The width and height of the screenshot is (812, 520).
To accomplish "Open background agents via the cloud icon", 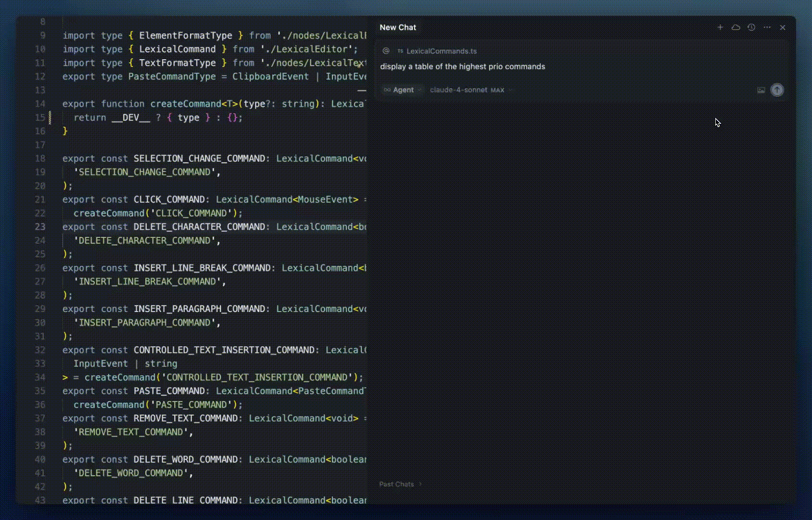I will tap(736, 27).
